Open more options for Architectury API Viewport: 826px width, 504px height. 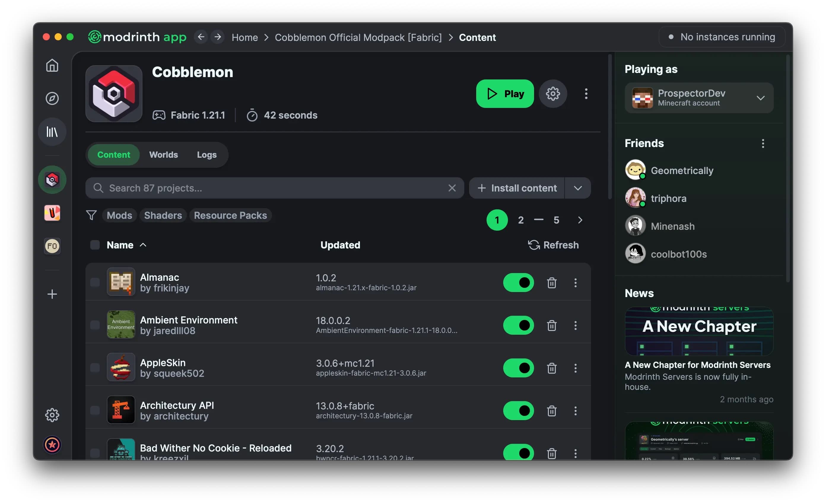576,411
